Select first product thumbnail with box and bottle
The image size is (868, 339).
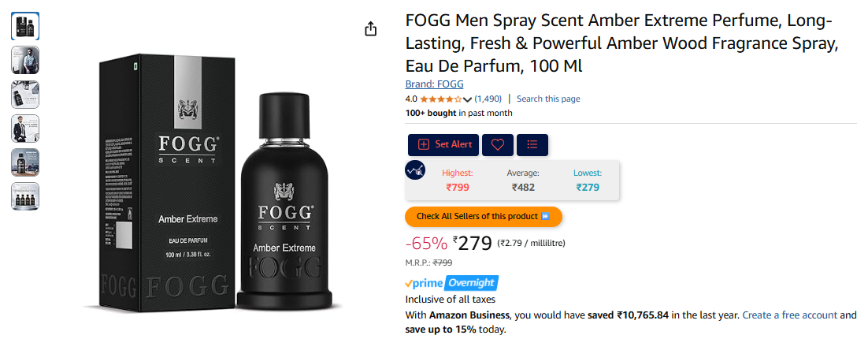(25, 25)
